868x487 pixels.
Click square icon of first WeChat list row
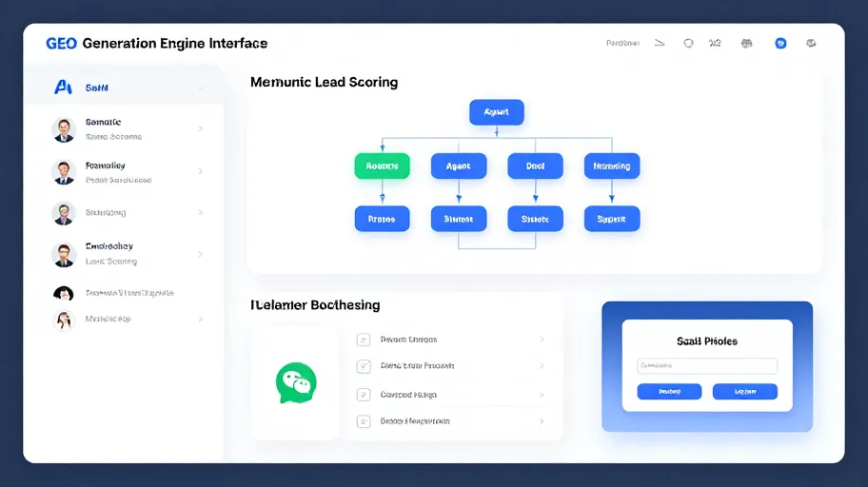(364, 340)
